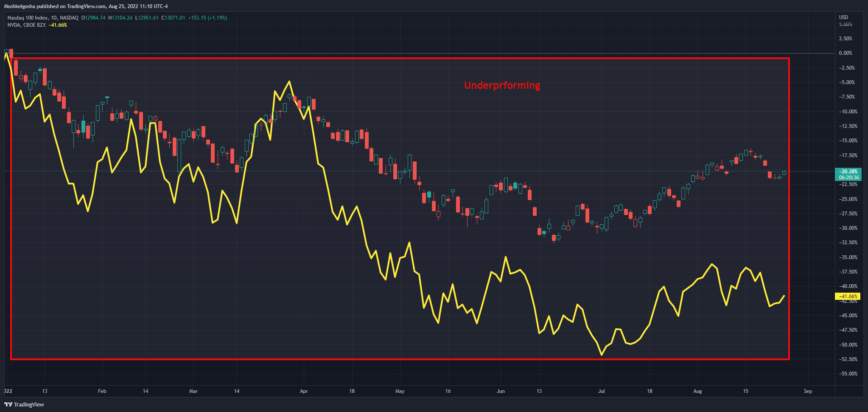Click the yellow −41.66% price-axis tag
Image resolution: width=868 pixels, height=412 pixels.
pyautogui.click(x=848, y=296)
